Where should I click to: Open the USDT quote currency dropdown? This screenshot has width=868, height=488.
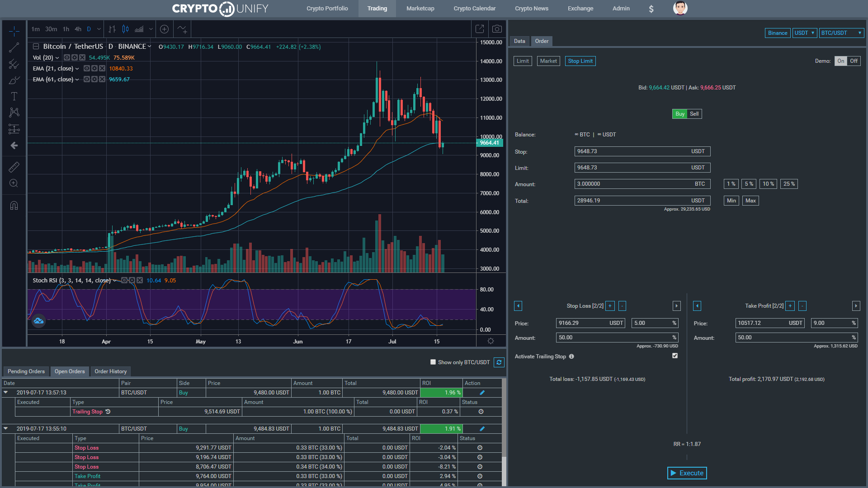click(804, 33)
